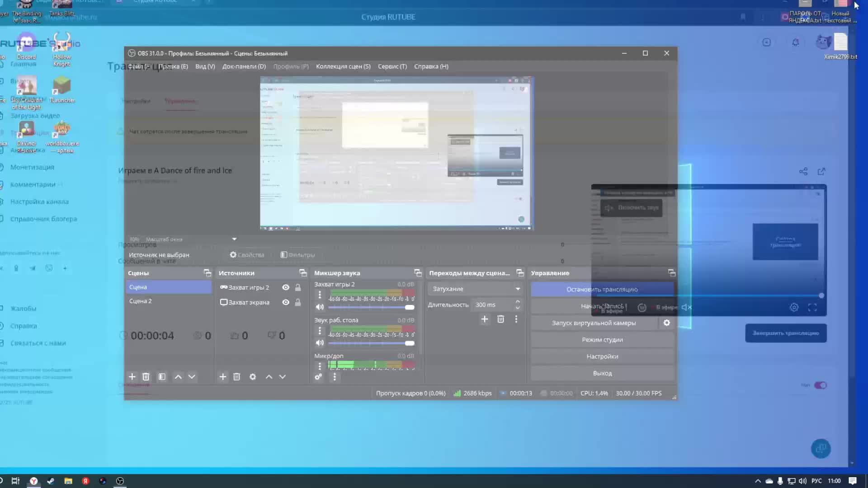Open the Вид (V) menu
Screen dimensions: 868x488
tap(205, 66)
